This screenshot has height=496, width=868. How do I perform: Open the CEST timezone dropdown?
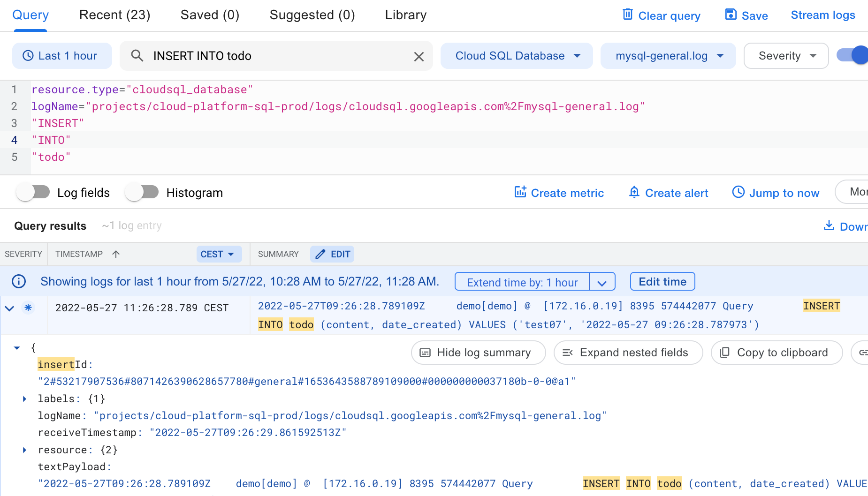coord(219,254)
